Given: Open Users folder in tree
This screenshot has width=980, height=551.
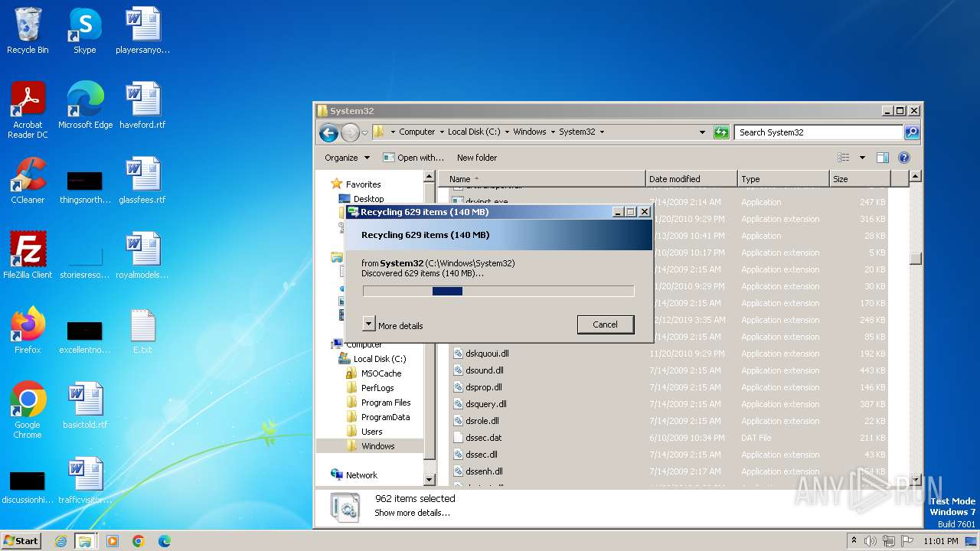Looking at the screenshot, I should [371, 432].
